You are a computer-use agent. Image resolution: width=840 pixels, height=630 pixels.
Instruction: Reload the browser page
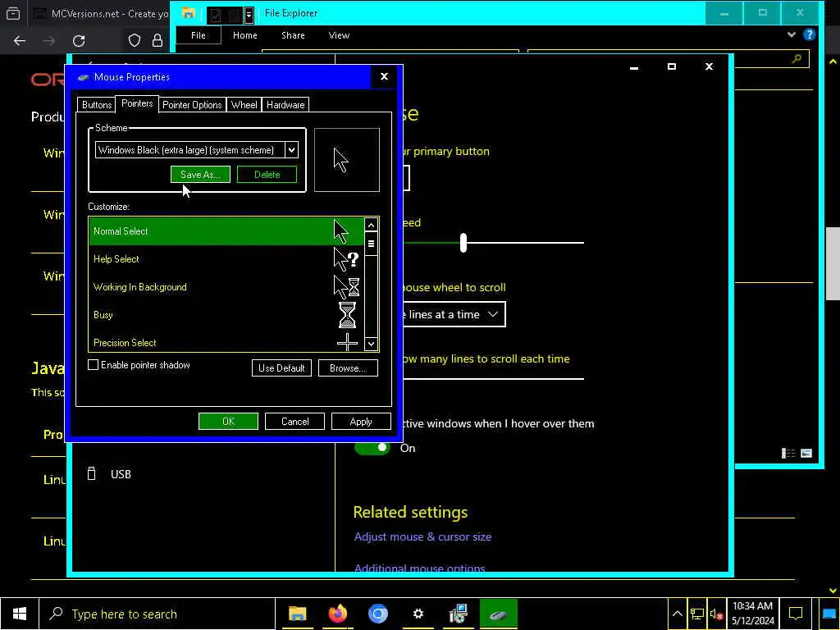(79, 41)
